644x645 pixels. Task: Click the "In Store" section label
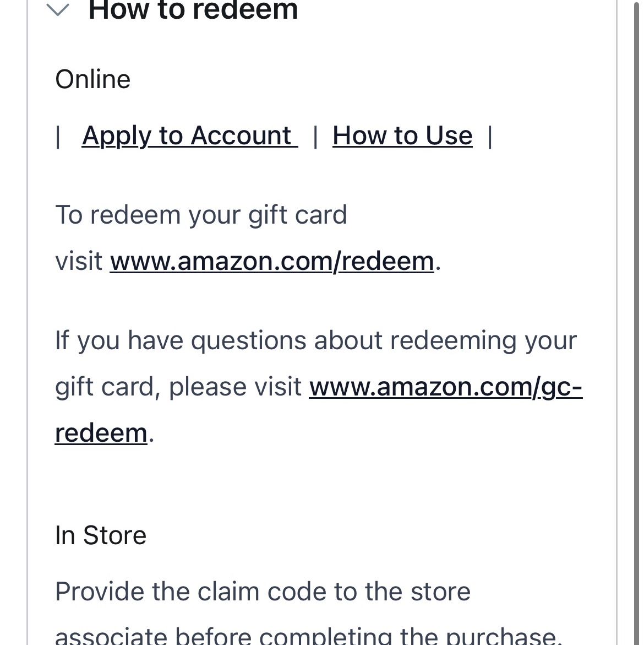tap(101, 535)
